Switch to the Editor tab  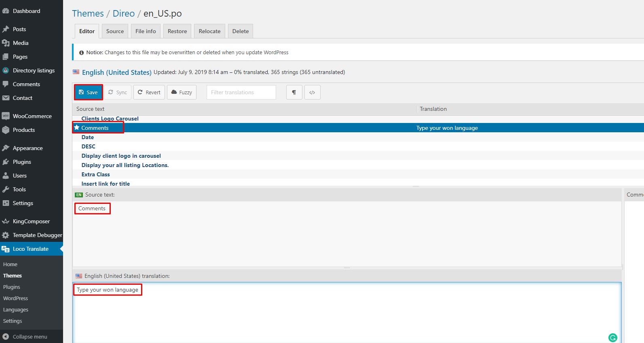pos(87,31)
